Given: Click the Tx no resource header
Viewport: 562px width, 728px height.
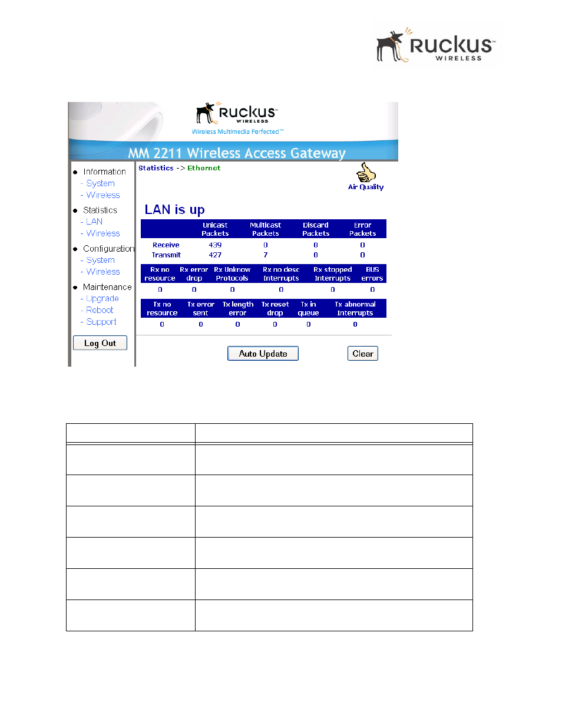Looking at the screenshot, I should pos(162,309).
